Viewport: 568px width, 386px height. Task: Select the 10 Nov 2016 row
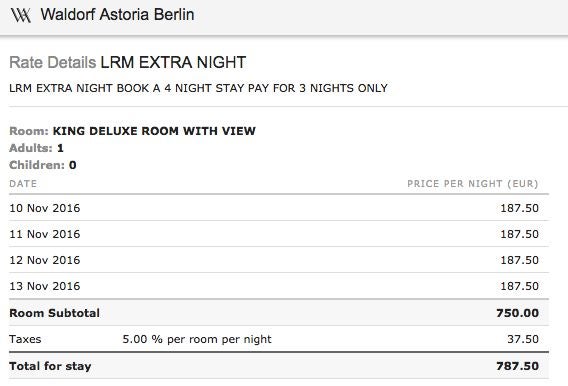(279, 208)
